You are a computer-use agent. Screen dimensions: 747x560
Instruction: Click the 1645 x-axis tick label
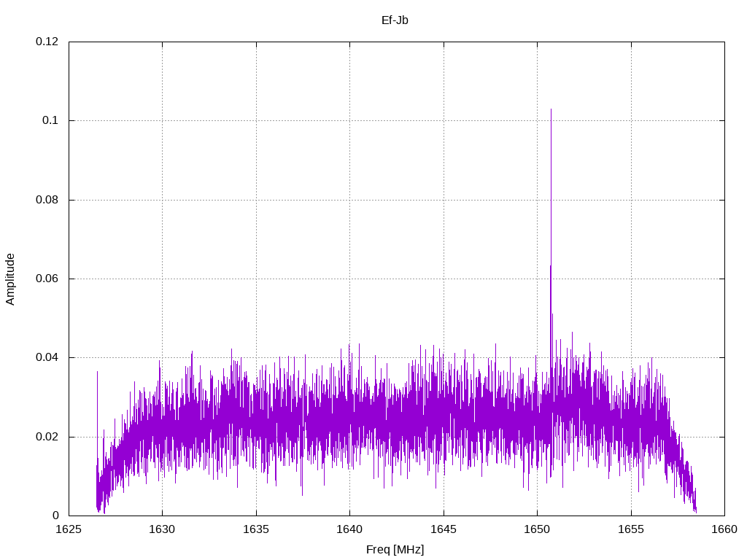point(444,529)
